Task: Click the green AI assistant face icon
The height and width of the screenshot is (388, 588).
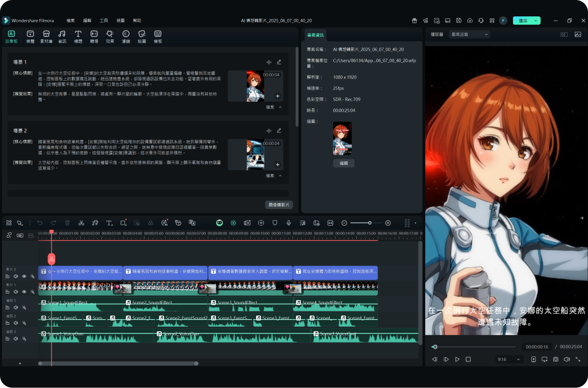Action: pyautogui.click(x=219, y=223)
